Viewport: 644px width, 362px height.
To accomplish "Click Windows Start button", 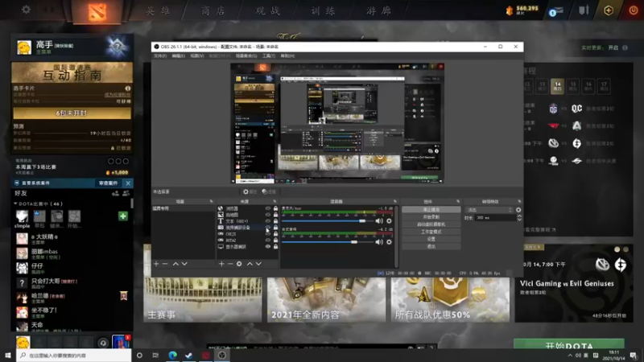I will coord(8,355).
